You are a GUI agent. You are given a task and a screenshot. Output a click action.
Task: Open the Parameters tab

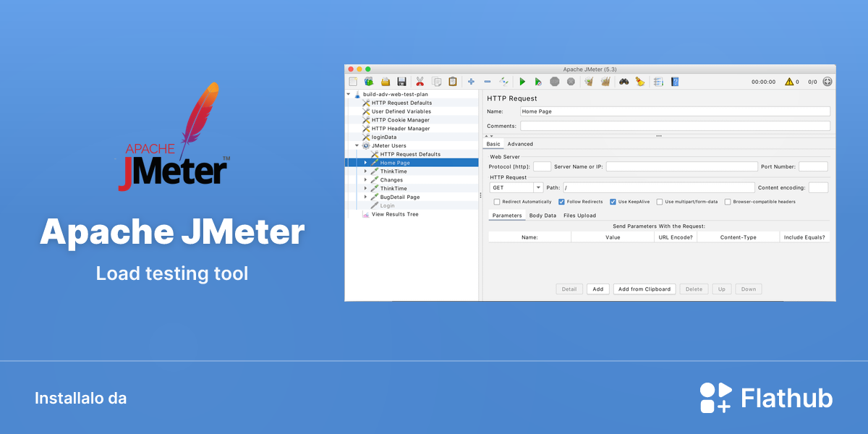click(507, 216)
